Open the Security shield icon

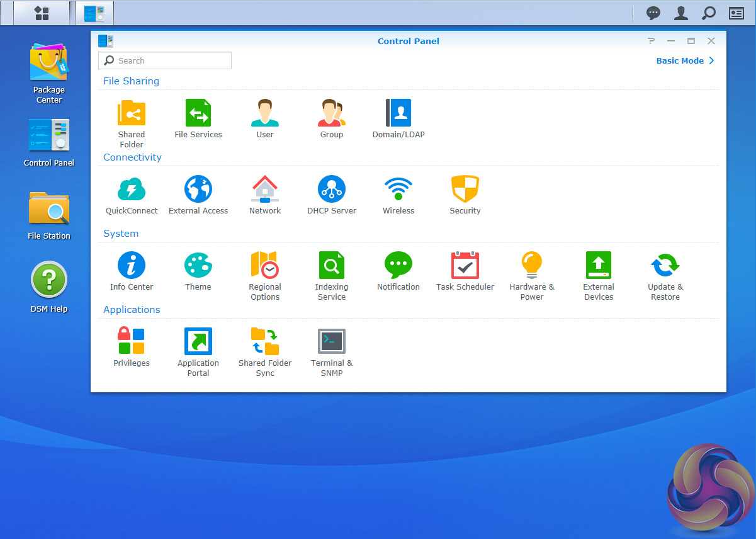point(465,190)
